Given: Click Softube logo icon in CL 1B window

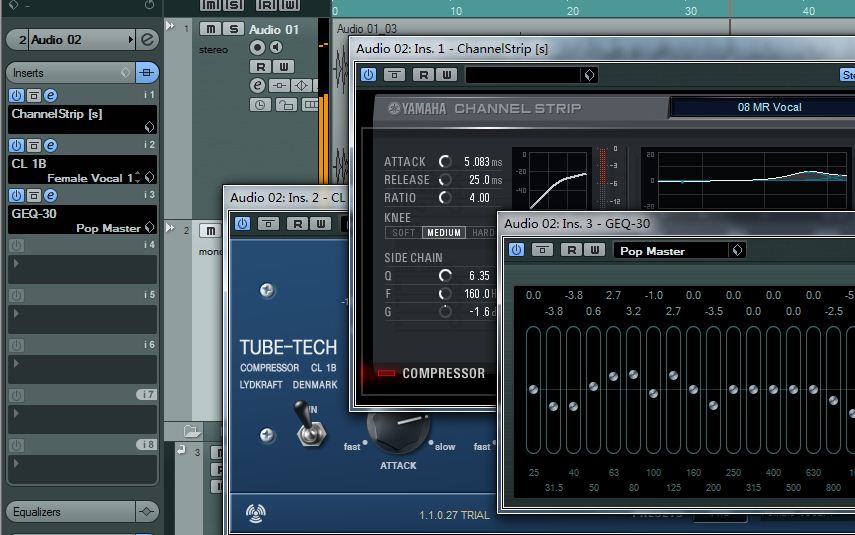Looking at the screenshot, I should pos(255,513).
